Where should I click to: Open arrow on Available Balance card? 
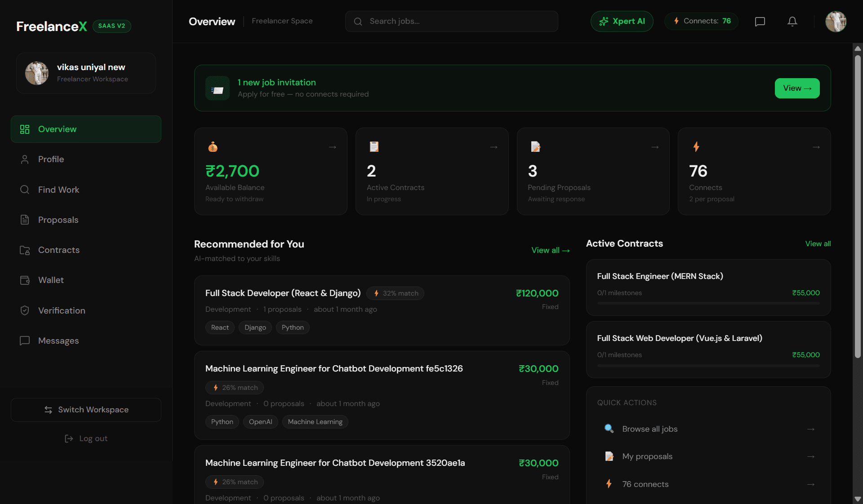click(x=333, y=147)
